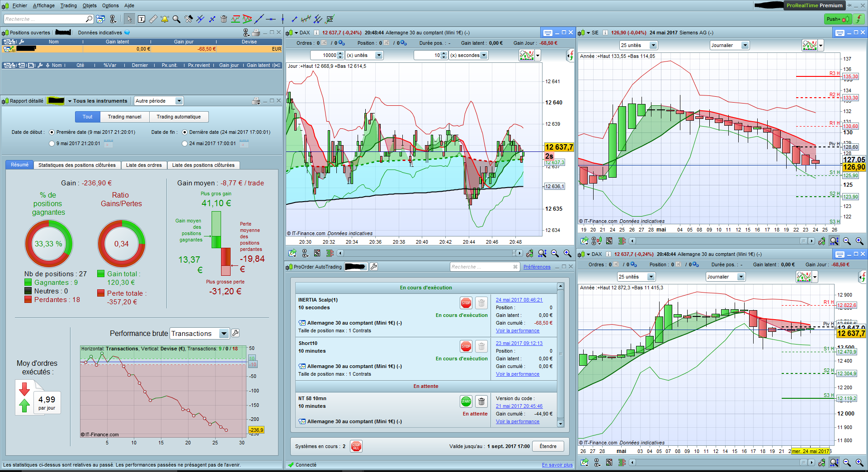Open the alert bell tool
The width and height of the screenshot is (868, 472).
coord(165,19)
